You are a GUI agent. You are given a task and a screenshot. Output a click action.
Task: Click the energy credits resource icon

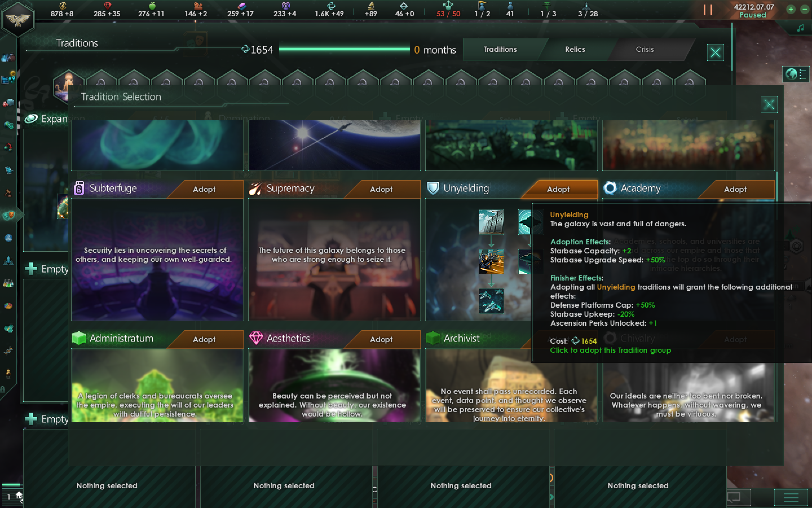[x=62, y=5]
